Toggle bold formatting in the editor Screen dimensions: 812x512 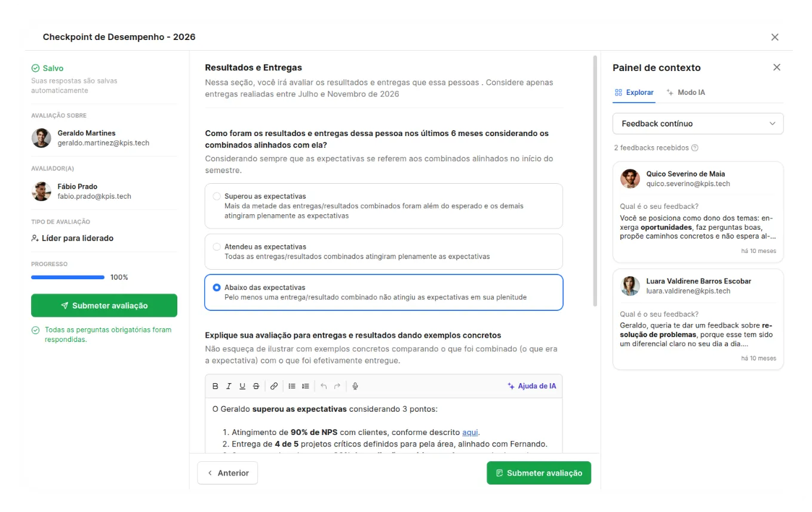click(x=216, y=386)
